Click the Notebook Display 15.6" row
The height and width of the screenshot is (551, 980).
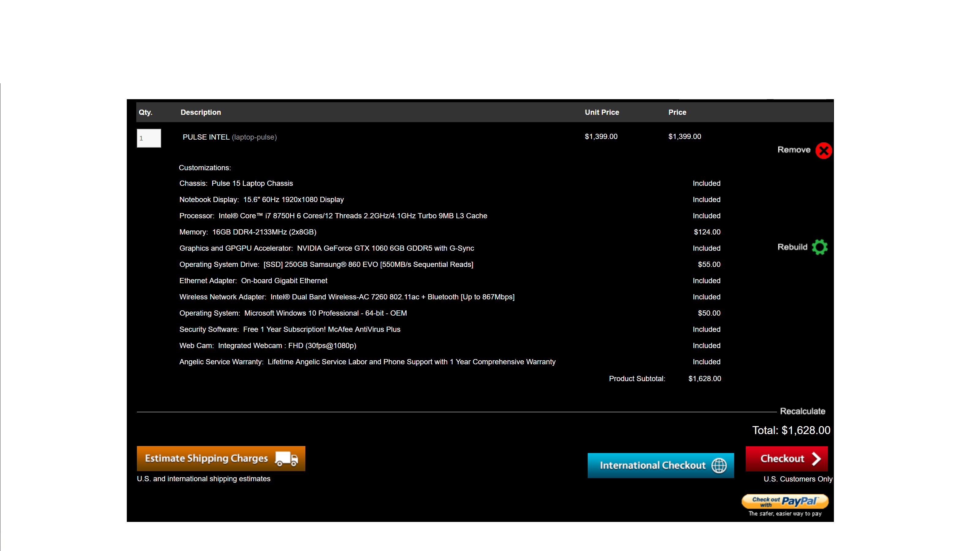pos(261,200)
